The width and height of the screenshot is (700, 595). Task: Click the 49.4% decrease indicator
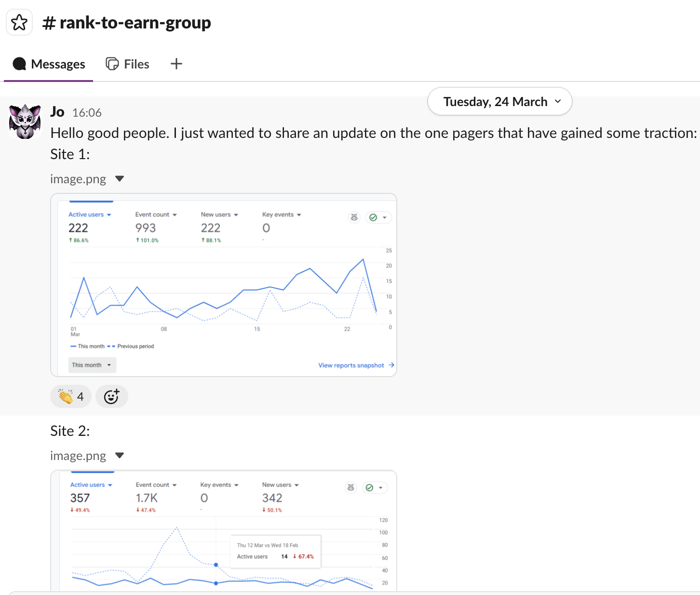[x=80, y=510]
